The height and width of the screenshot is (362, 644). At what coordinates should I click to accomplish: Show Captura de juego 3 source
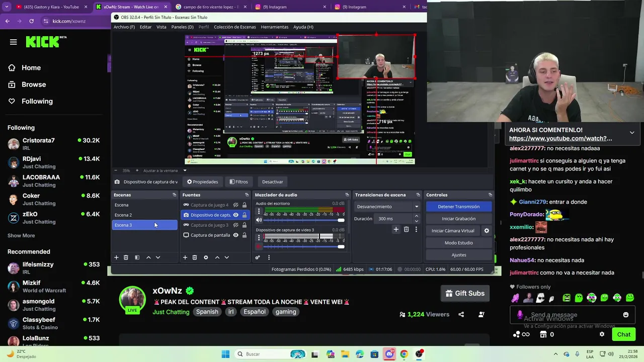coord(235,225)
